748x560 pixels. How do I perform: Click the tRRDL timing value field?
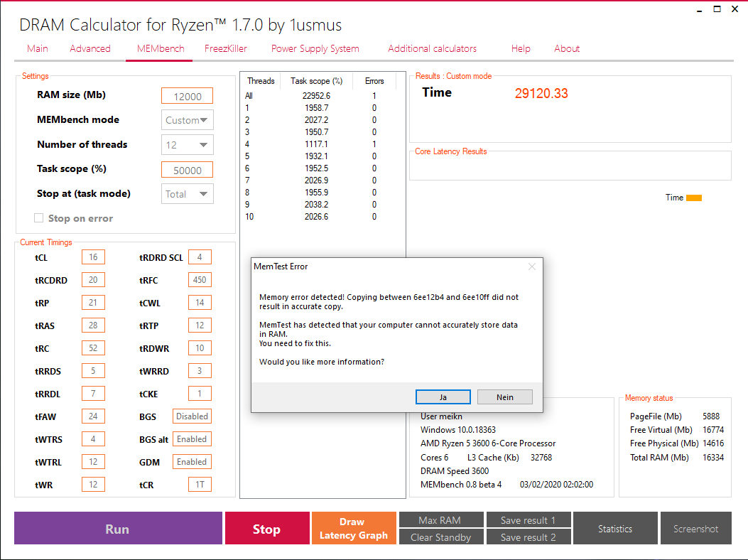click(93, 394)
